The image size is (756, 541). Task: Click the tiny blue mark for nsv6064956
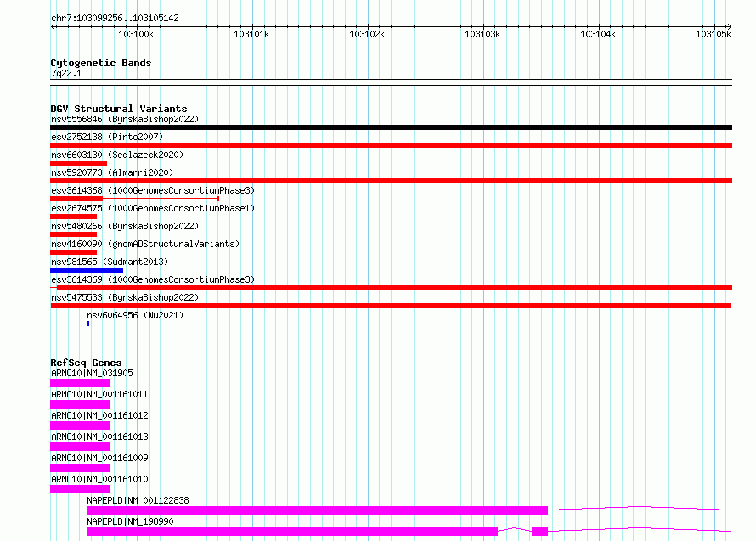pos(88,324)
